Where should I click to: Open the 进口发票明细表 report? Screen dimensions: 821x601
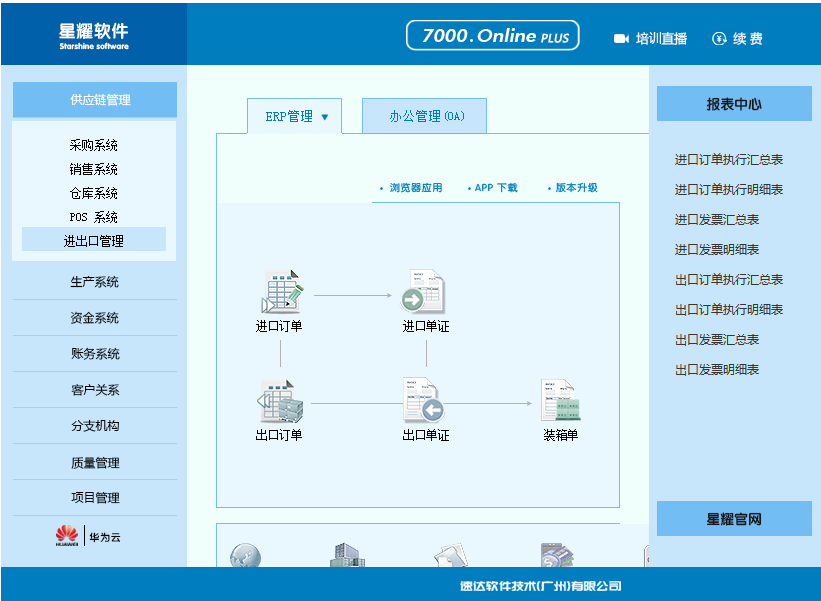[717, 250]
